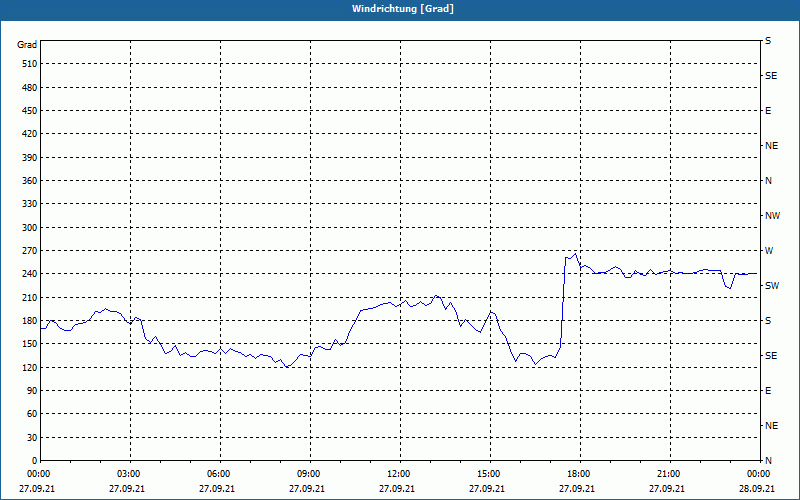The height and width of the screenshot is (500, 800).
Task: Select the 450 y-axis tick label
Action: click(x=29, y=111)
